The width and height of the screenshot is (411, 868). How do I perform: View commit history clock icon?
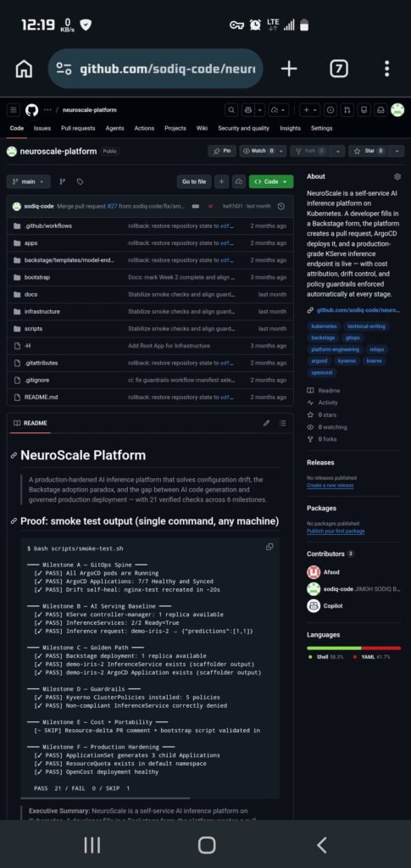(x=281, y=206)
